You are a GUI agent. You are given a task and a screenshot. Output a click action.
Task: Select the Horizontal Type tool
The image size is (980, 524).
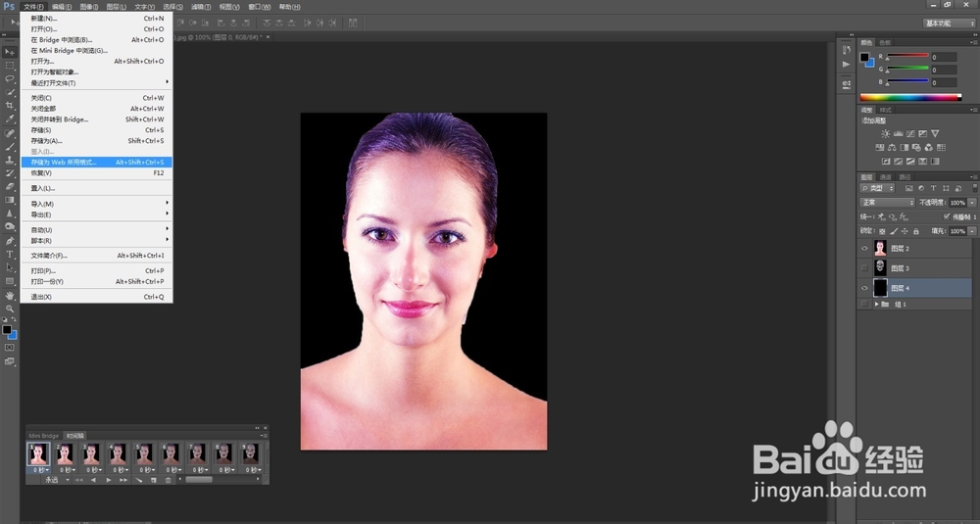pos(10,255)
